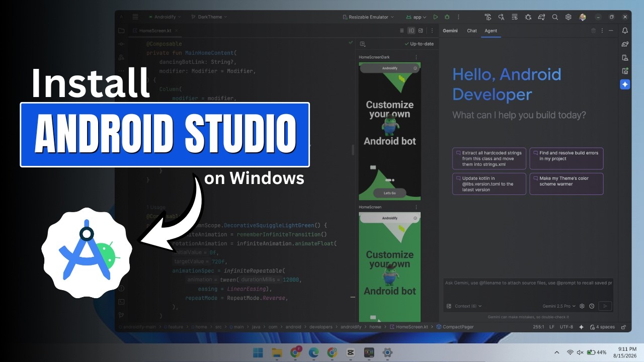
Task: Open the Gradle tool window in right sidebar
Action: tap(625, 44)
